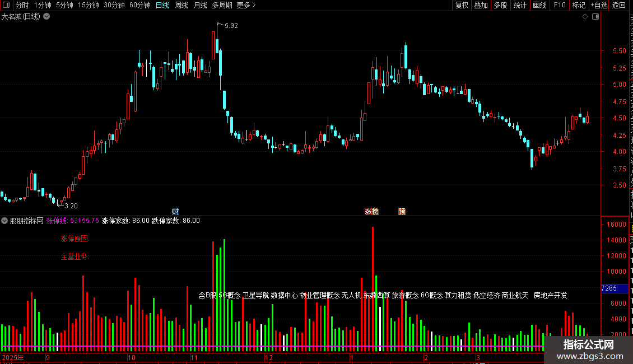Click the 7265 highlighted axis value
Viewport: 633px width, 364px height.
click(609, 288)
